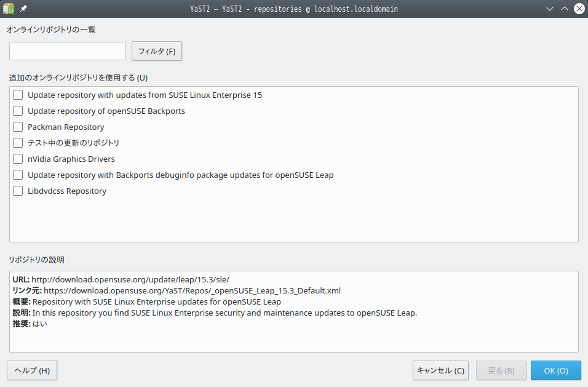Click the リポジトリの説明 label

click(x=37, y=260)
